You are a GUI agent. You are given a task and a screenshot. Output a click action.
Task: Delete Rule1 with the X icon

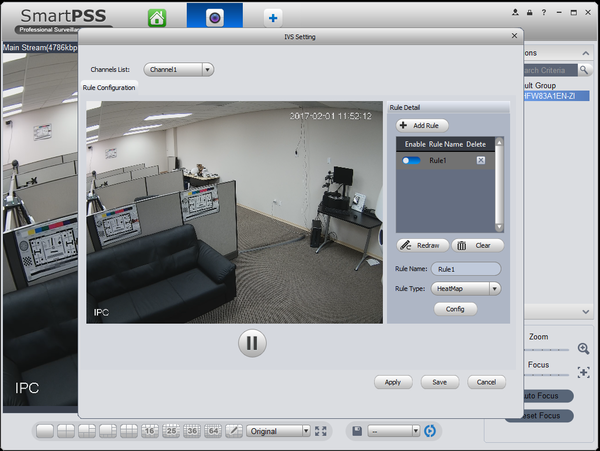481,160
